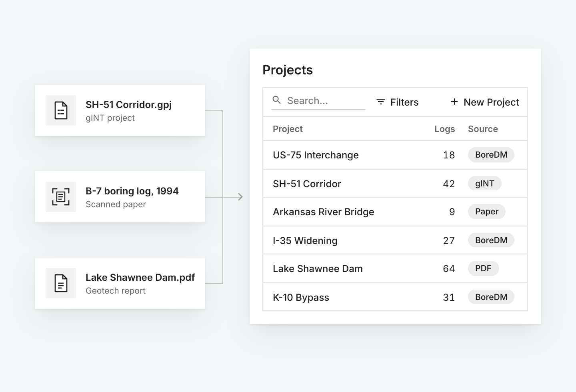Click the 'Scanned paper' subtitle
This screenshot has width=576, height=392.
click(116, 204)
